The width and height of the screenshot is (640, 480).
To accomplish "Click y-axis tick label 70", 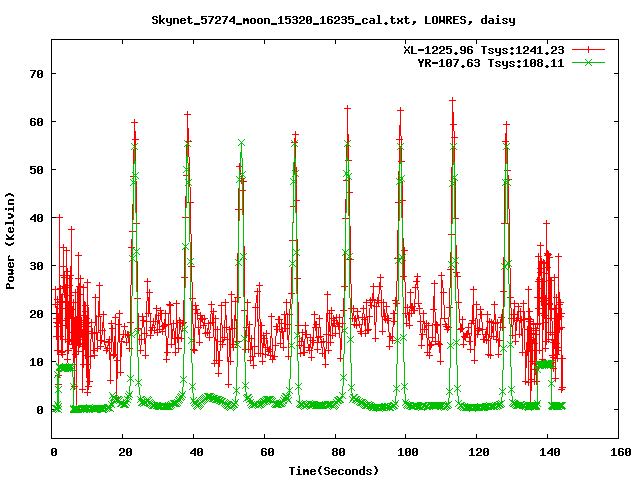I will coord(36,74).
